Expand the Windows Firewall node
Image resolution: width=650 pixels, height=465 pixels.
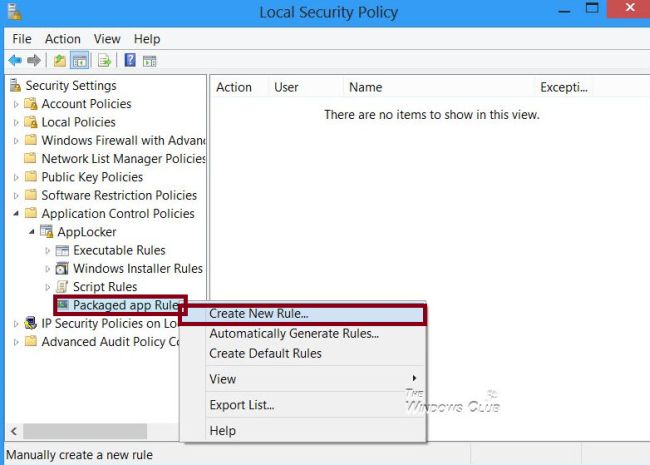click(x=16, y=141)
